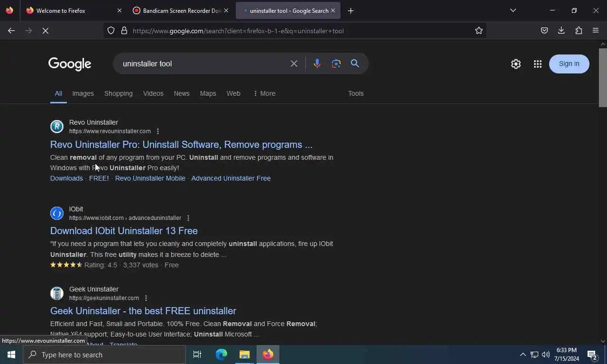Open Advanced Uninstaller Free sitelink

[231, 178]
